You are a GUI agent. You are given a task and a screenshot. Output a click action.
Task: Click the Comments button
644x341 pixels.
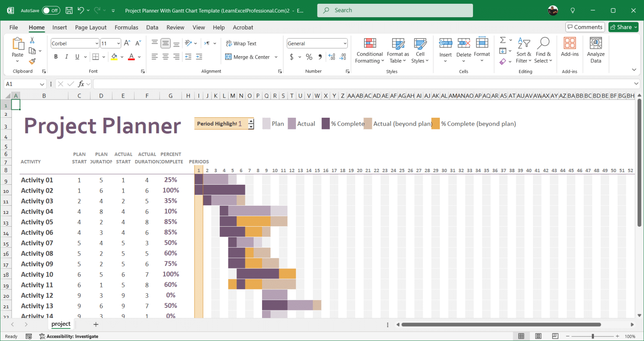585,27
